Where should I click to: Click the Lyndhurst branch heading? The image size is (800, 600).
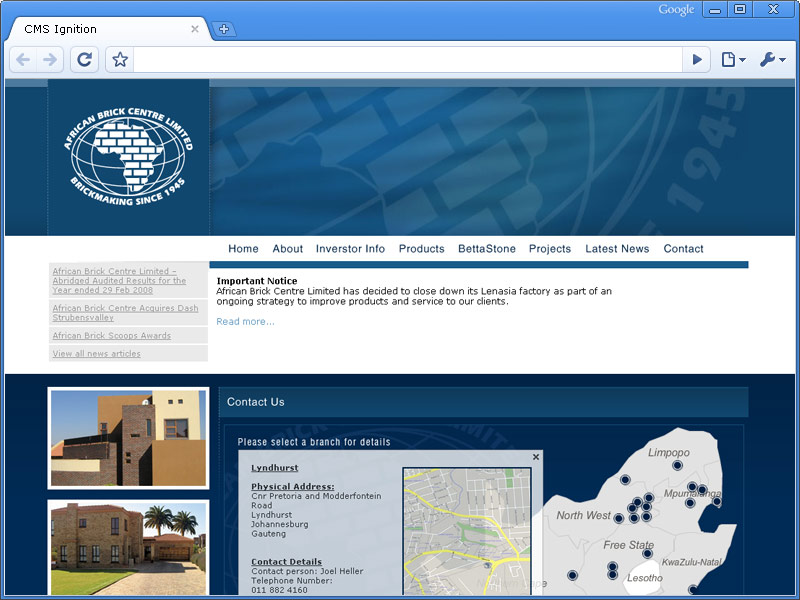(x=274, y=468)
